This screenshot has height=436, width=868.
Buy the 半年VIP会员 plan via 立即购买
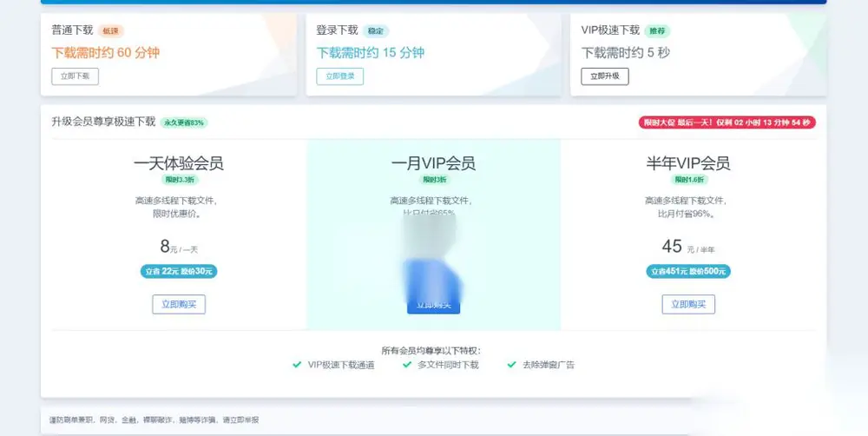click(x=688, y=304)
